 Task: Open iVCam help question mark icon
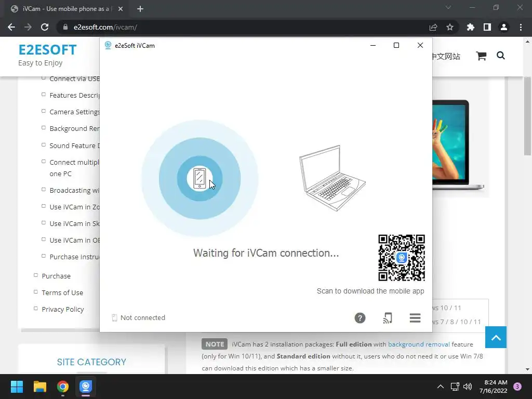click(x=360, y=318)
